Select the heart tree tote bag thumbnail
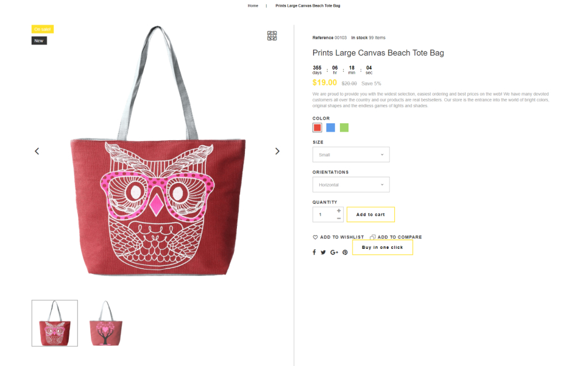This screenshot has width=588, height=366. [106, 323]
